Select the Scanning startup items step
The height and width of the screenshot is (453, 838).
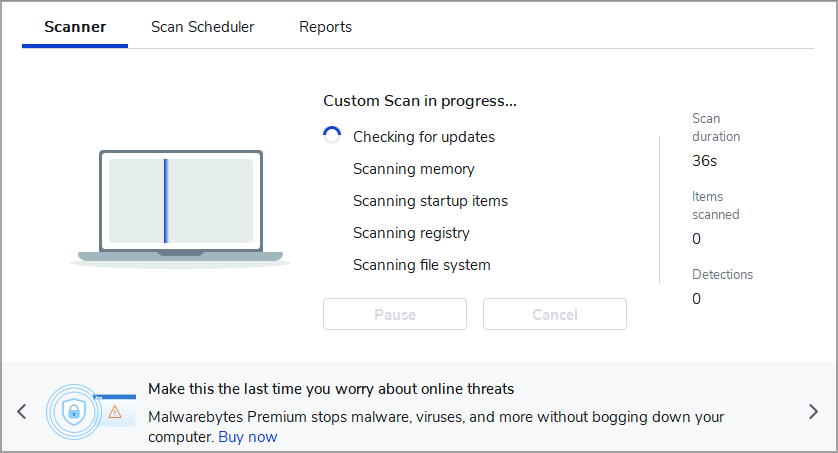click(x=430, y=201)
